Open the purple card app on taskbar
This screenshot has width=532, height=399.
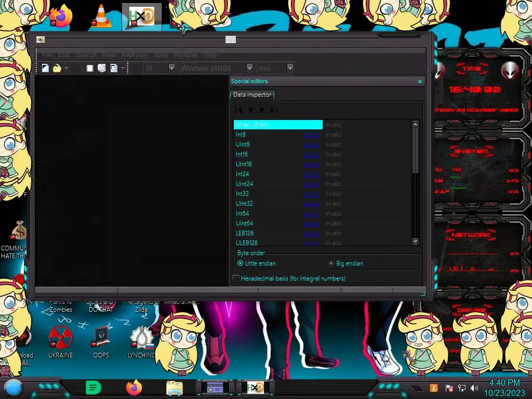215,388
